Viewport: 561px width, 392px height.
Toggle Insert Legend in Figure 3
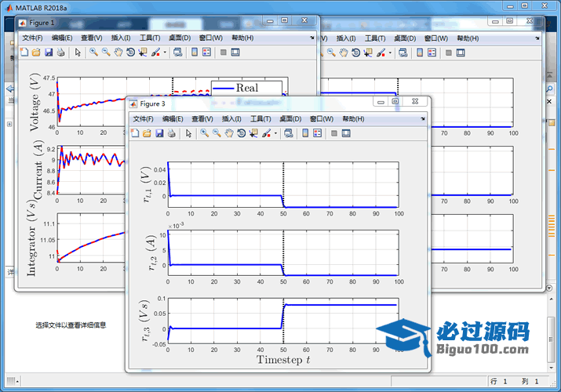317,133
